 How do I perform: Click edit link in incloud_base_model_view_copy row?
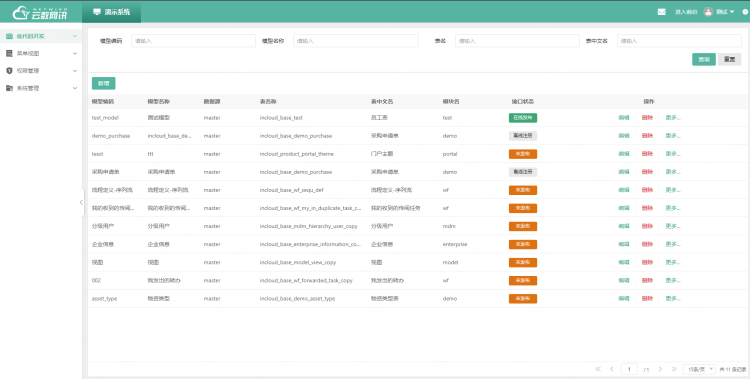[x=624, y=262]
